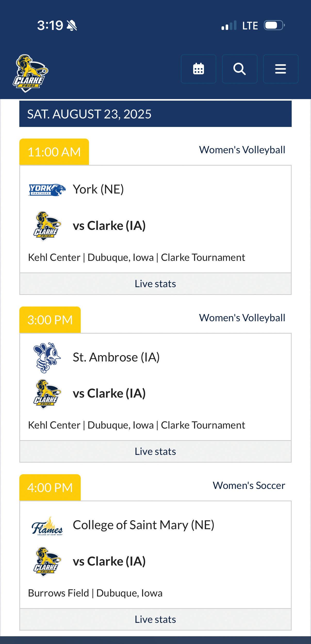Open Live stats for St. Ambrose game
The height and width of the screenshot is (644, 311).
[x=155, y=452]
